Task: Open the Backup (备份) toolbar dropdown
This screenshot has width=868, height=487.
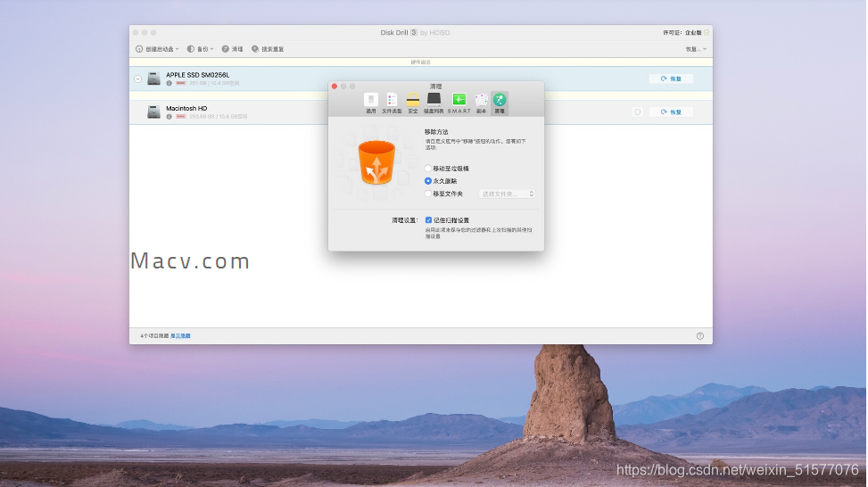Action: coord(200,49)
